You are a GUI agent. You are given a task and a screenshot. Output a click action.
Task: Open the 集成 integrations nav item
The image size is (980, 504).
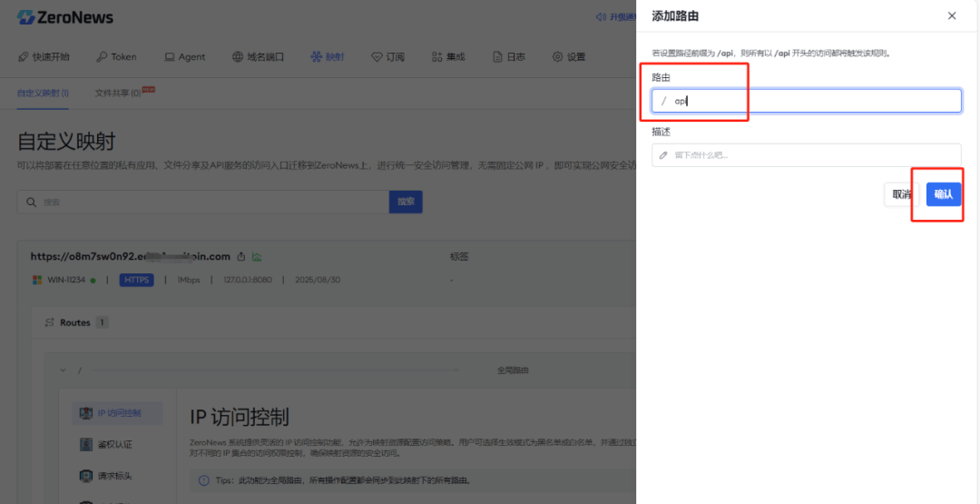pyautogui.click(x=448, y=56)
